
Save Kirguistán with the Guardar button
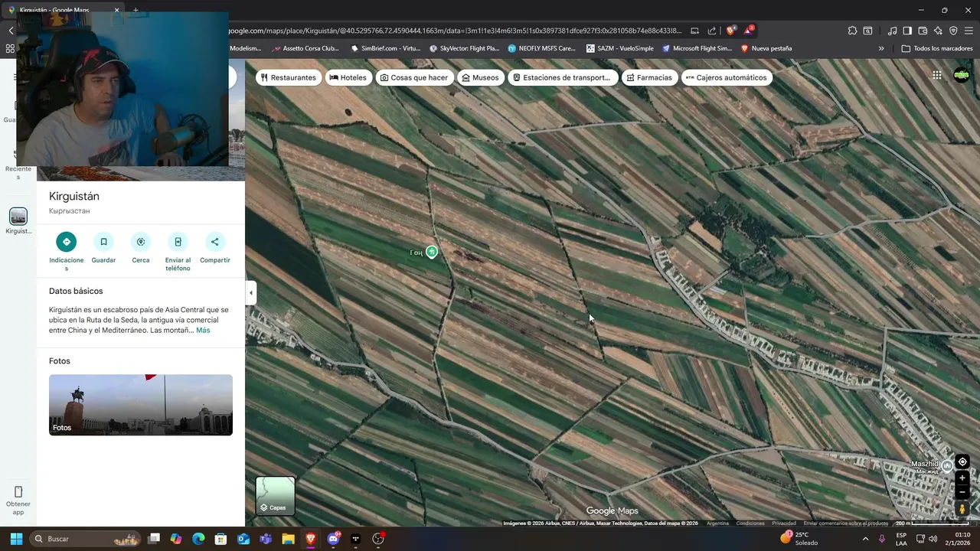coord(103,242)
